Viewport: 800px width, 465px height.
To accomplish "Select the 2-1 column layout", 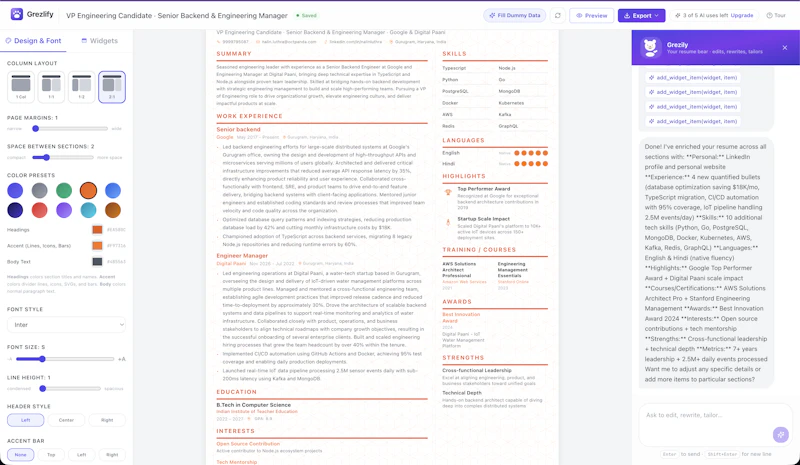I will [112, 87].
